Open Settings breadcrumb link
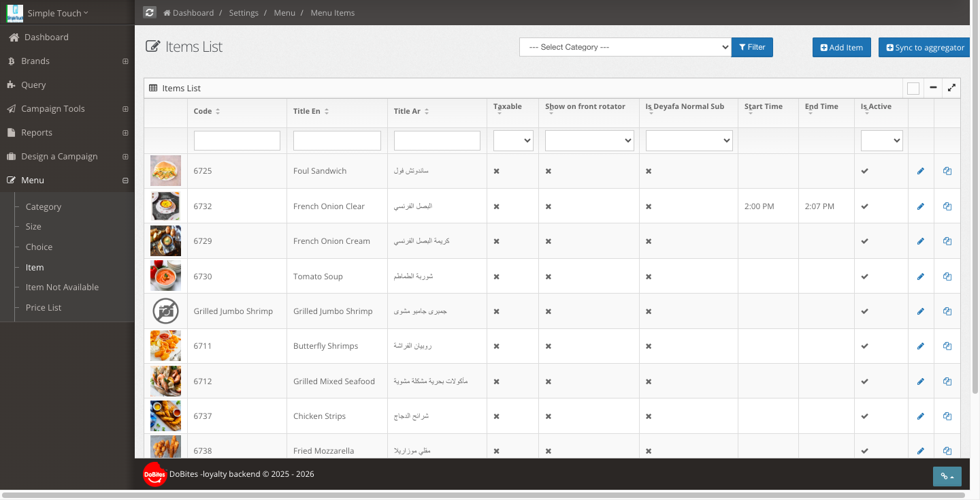 tap(244, 13)
